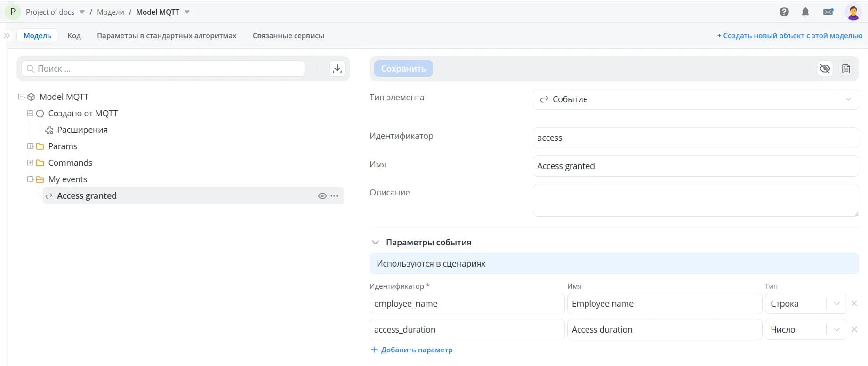Screen dimensions: 868x366
Task: Click the employee_name identifier field
Action: click(467, 304)
